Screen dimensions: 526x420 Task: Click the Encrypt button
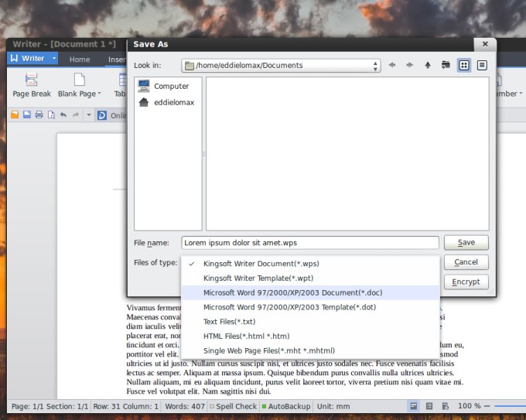pos(466,282)
